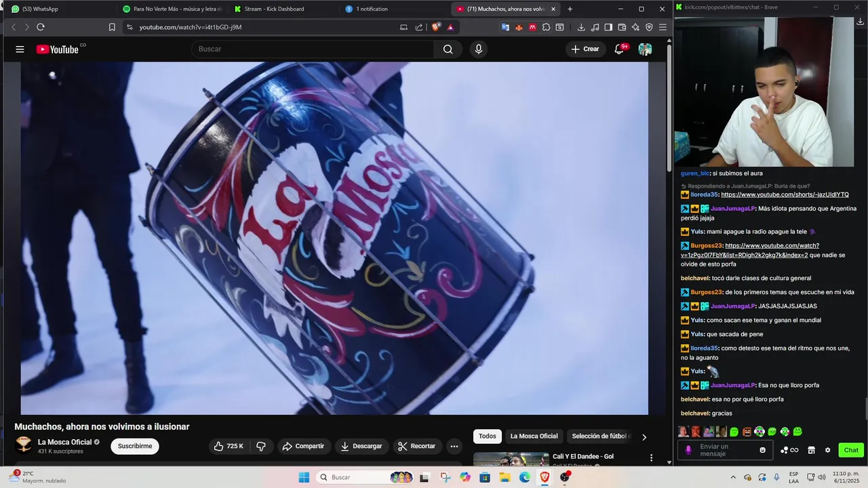Click the YouTube search magnifier button
The height and width of the screenshot is (488, 868).
pos(448,49)
